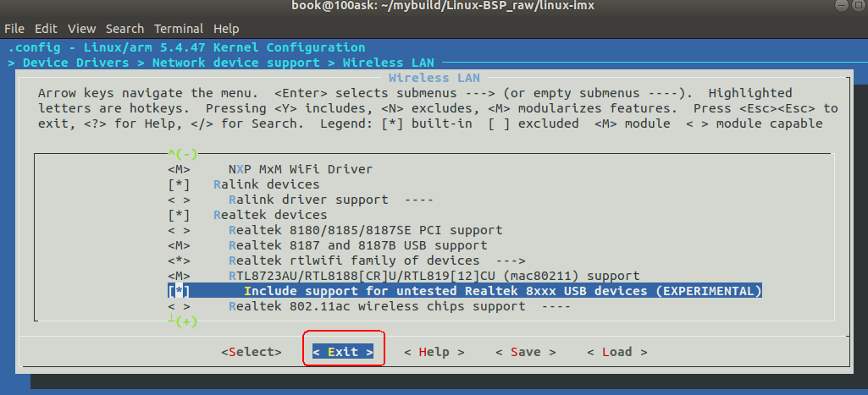Click the terminal window title bar text
Screen dimensions: 868x395
point(444,6)
